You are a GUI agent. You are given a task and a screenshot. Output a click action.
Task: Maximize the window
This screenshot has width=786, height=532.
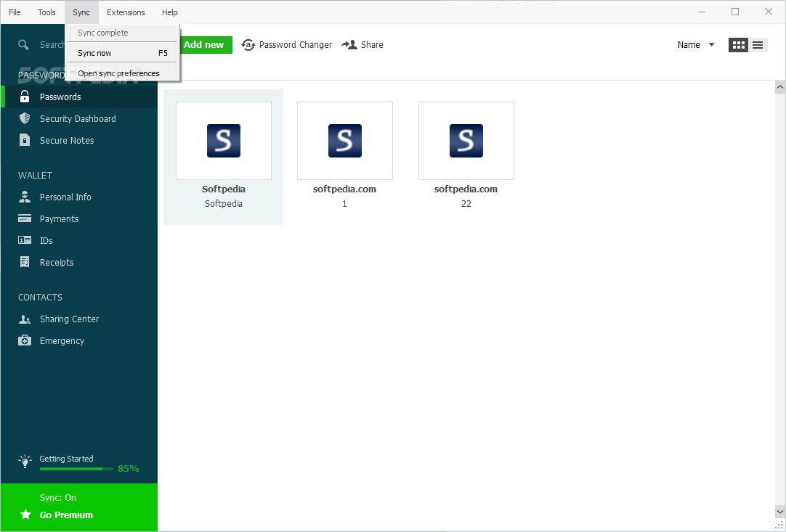pos(735,12)
